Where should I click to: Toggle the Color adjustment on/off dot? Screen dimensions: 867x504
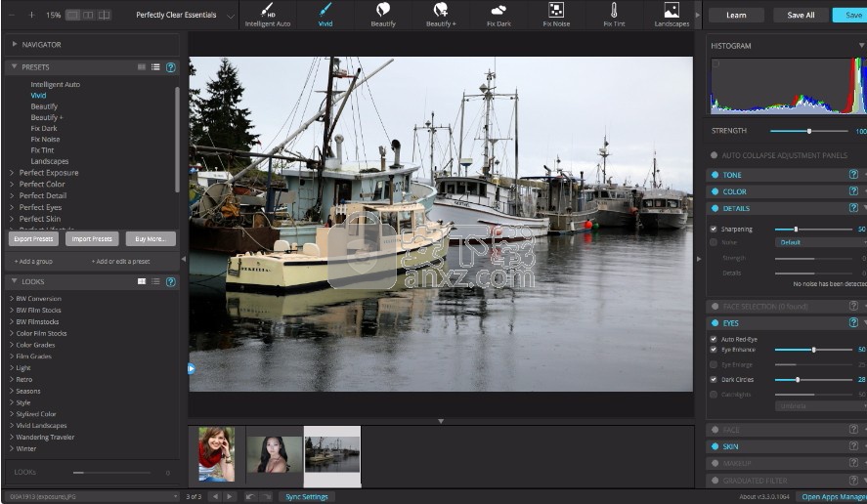pos(715,191)
